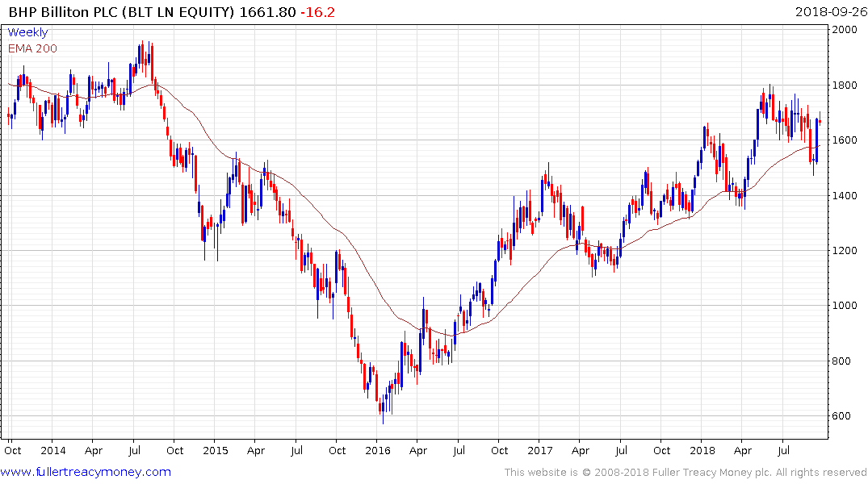Select the 2017 time axis label

pyautogui.click(x=539, y=451)
